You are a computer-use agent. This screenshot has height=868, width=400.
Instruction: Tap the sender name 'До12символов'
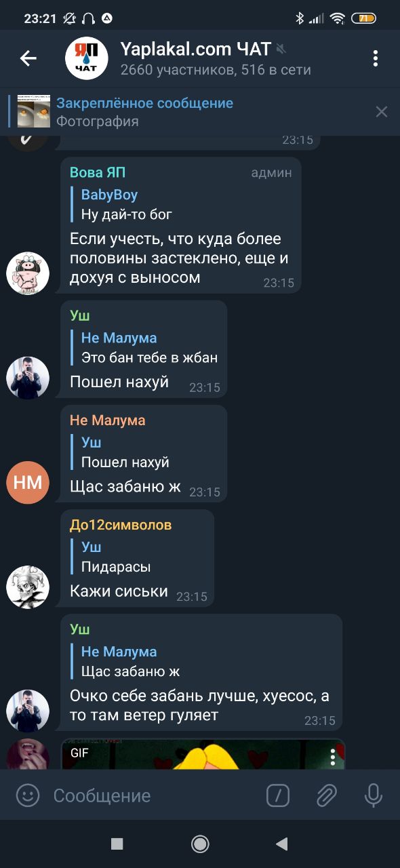point(121,525)
